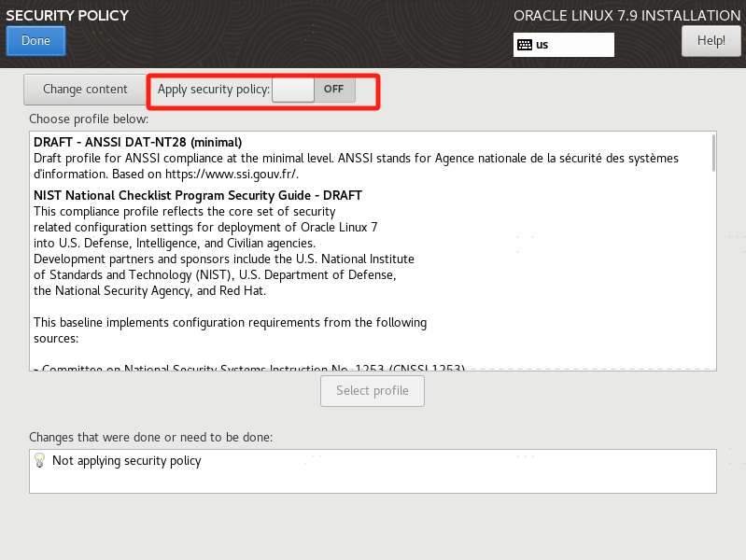Click the Change content button
The width and height of the screenshot is (746, 560).
click(85, 90)
